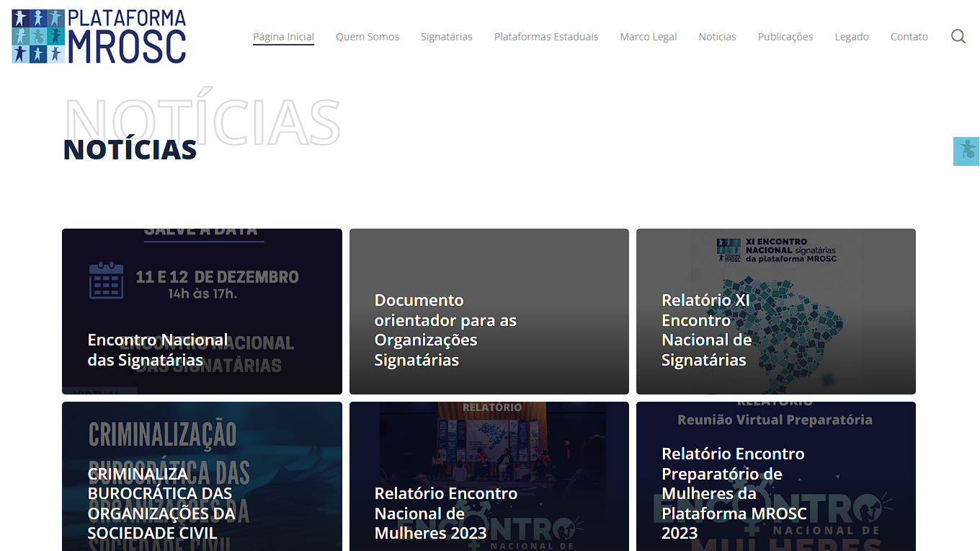Click the Plataforma MROSC logo
This screenshot has height=551, width=980.
tap(99, 36)
